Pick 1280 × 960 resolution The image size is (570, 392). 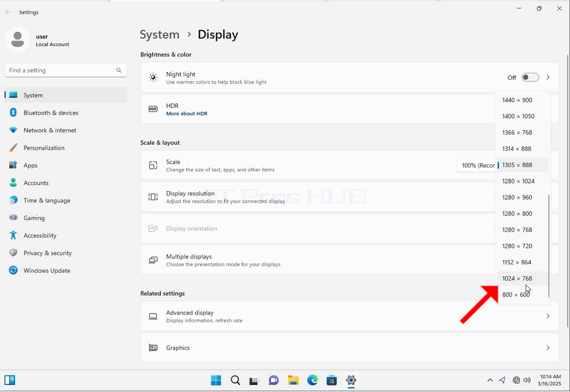coord(523,198)
